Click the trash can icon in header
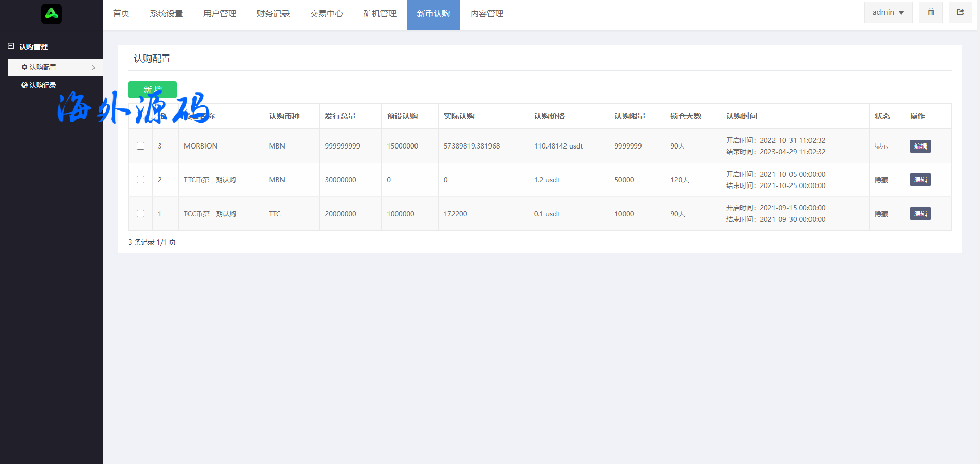 [931, 12]
